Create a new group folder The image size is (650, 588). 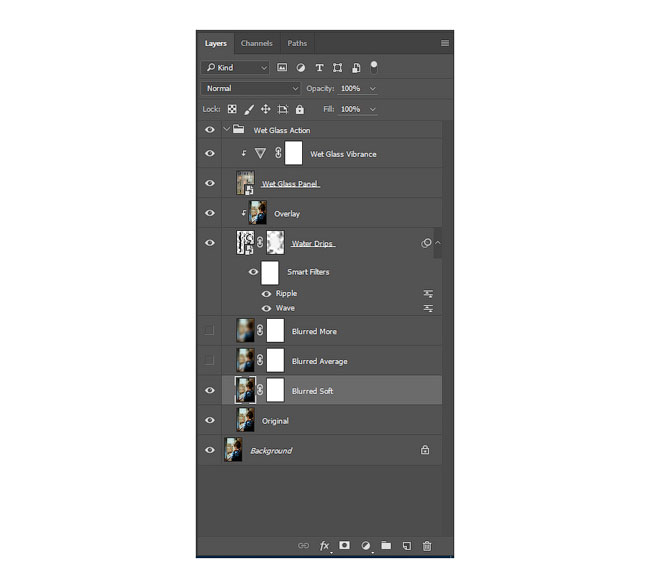[386, 545]
